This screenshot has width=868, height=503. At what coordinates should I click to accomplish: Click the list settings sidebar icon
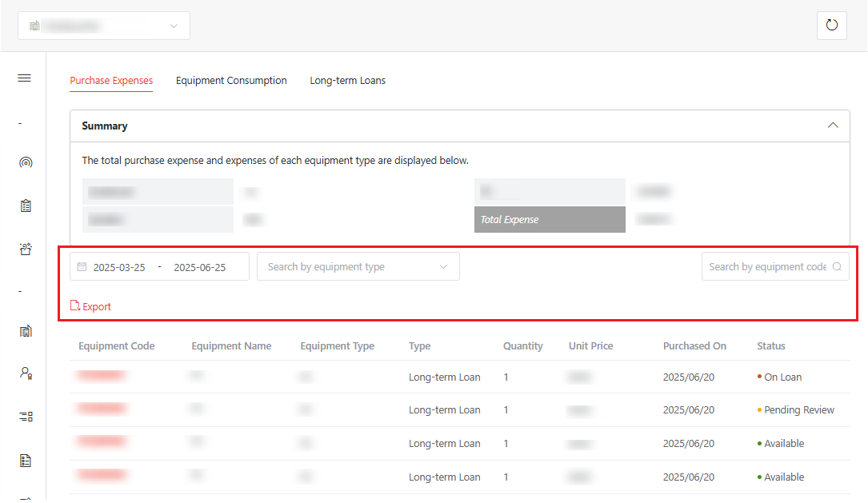[x=26, y=417]
